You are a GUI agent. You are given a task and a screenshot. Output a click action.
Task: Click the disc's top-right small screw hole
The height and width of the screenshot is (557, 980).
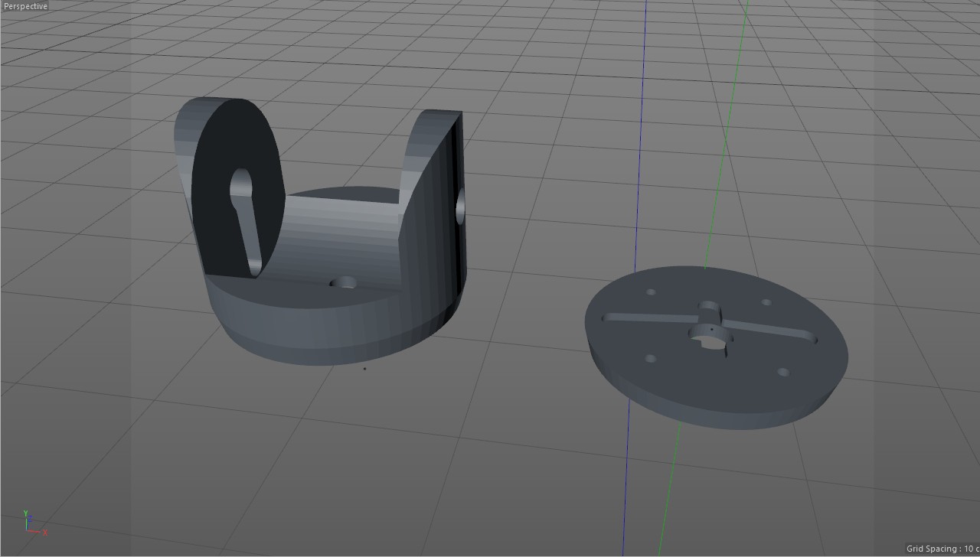pos(766,302)
